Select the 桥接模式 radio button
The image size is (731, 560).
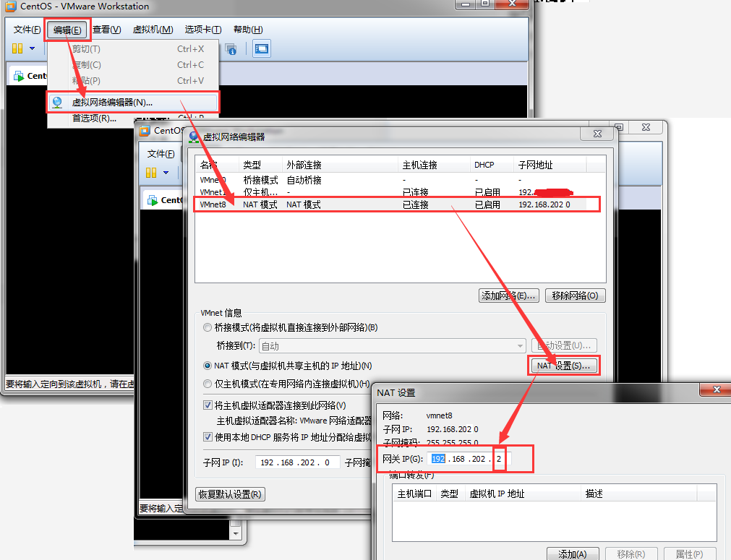click(x=208, y=327)
